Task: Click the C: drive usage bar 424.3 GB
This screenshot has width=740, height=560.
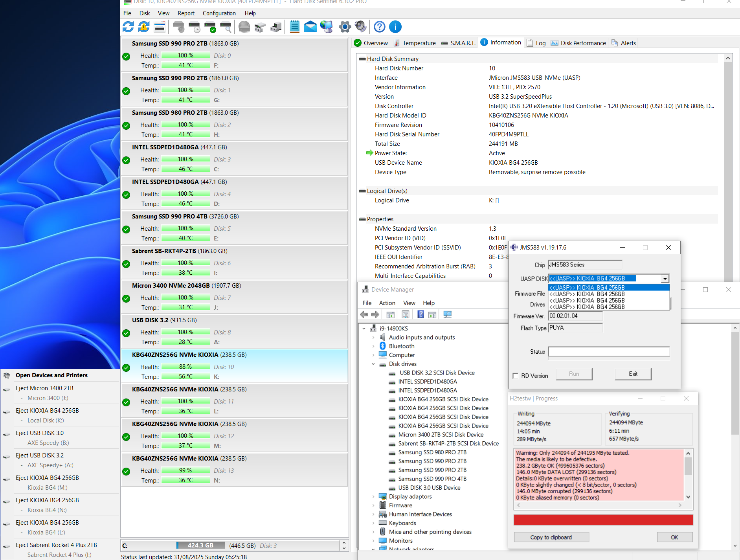Action: pos(200,545)
